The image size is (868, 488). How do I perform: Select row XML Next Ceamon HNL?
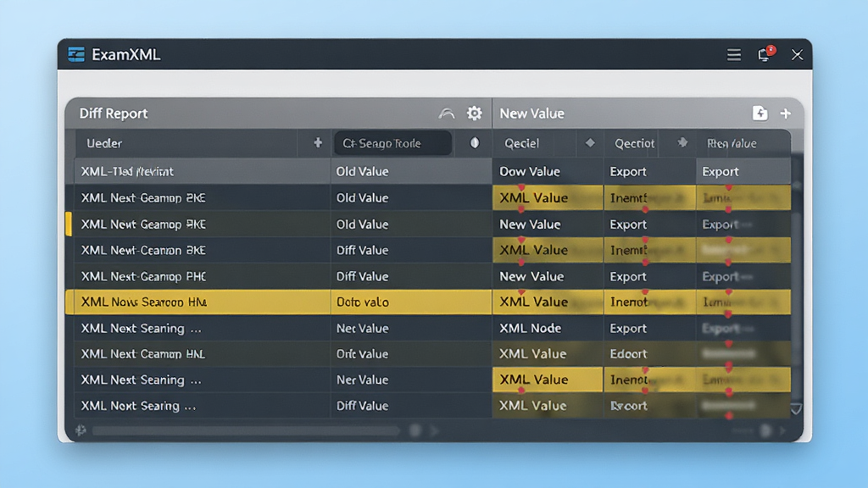[x=433, y=353]
